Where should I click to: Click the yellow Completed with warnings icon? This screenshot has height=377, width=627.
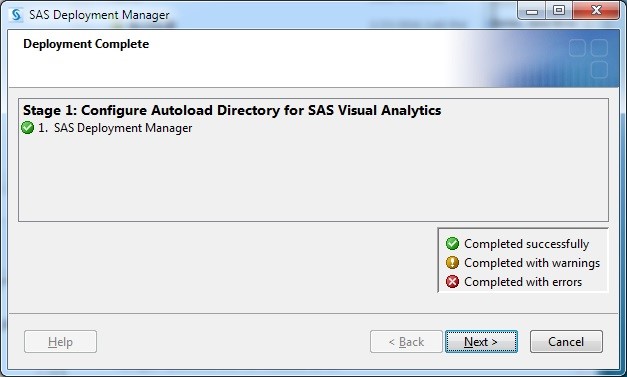pos(452,263)
